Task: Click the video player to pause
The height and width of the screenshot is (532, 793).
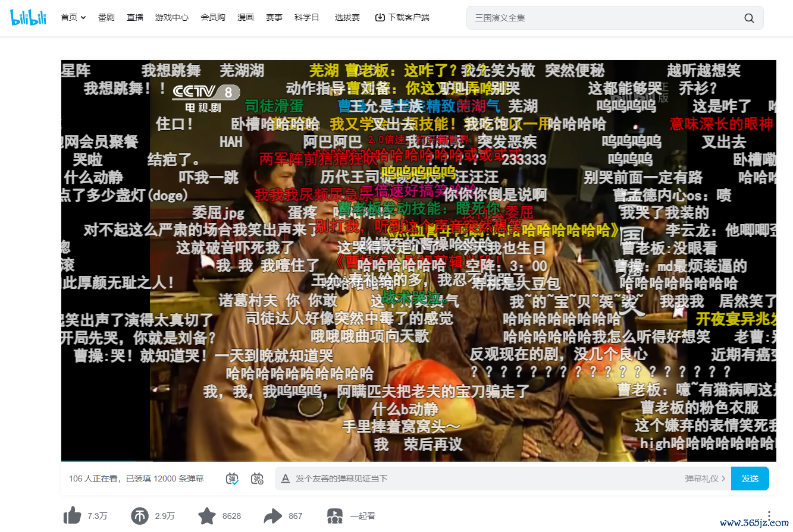Action: click(419, 260)
